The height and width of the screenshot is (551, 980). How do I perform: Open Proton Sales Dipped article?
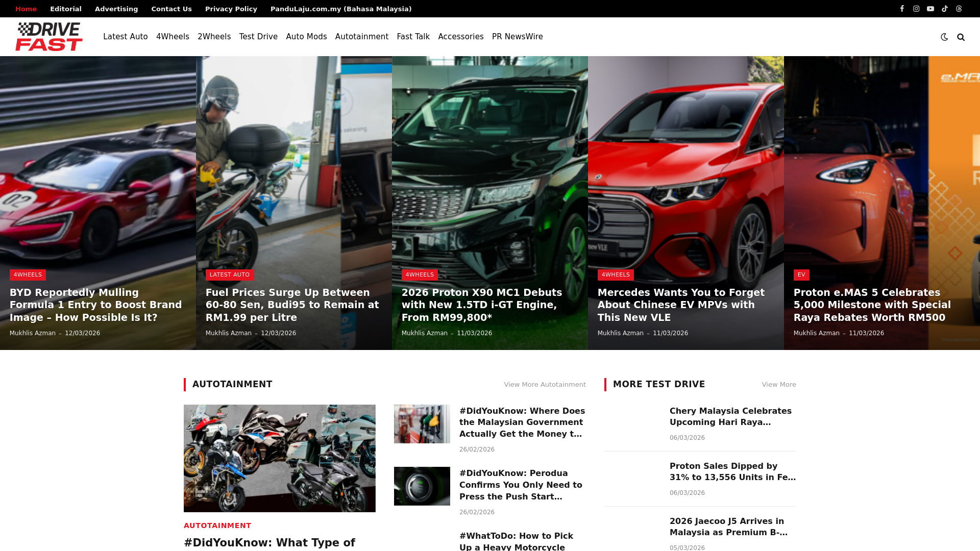point(732,472)
